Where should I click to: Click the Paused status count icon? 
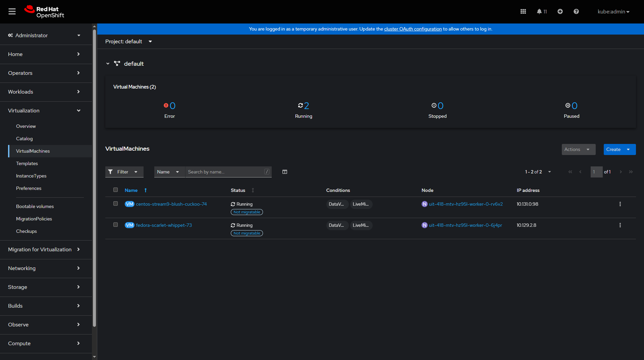coord(568,105)
